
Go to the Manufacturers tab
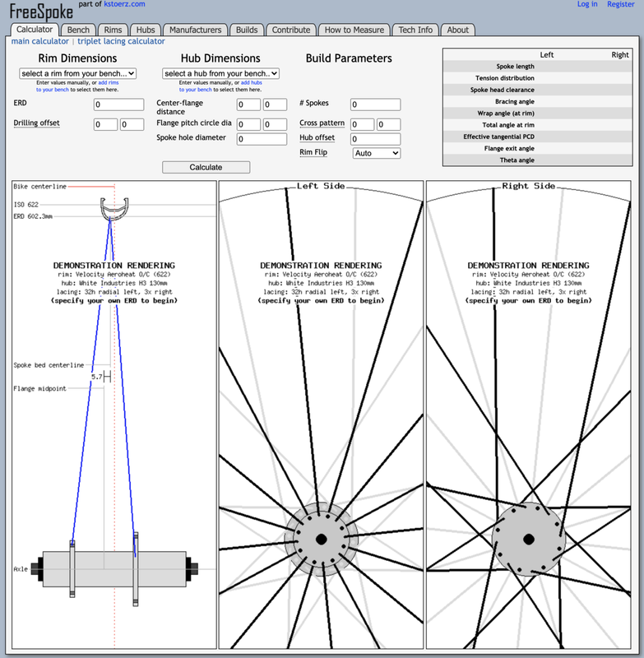click(x=195, y=30)
